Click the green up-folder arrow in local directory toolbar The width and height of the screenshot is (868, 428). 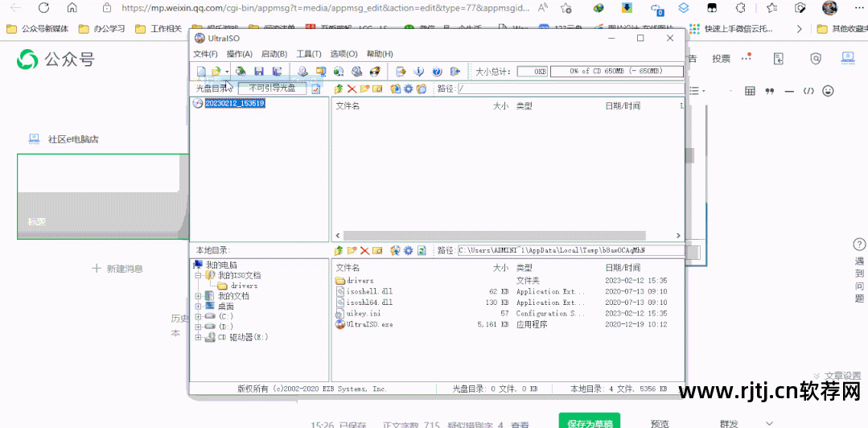pos(339,250)
